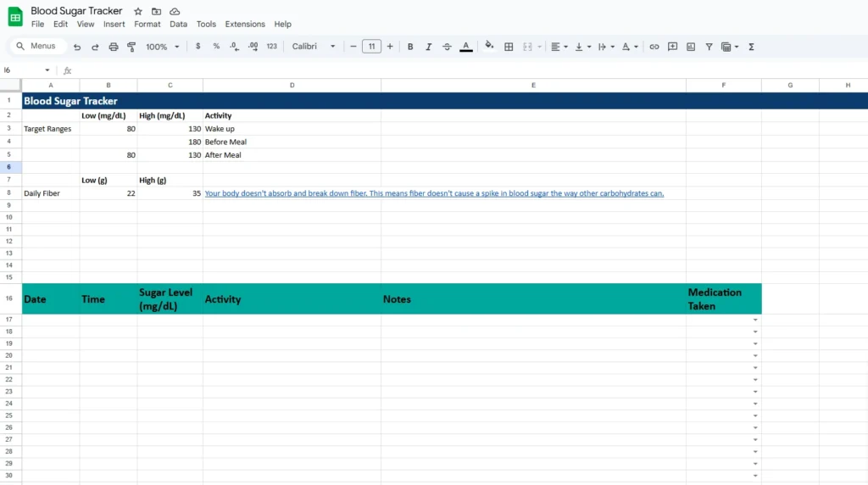The height and width of the screenshot is (485, 868).
Task: Star the Blood Sugar Tracker document
Action: [138, 11]
